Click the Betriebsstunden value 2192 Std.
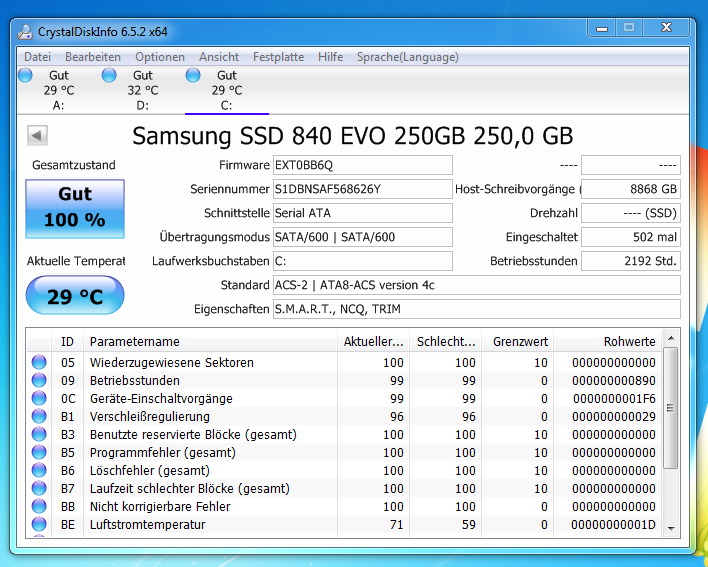The image size is (708, 567). click(x=631, y=261)
